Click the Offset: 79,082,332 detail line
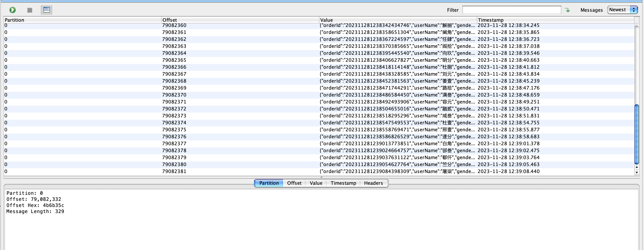Screen dimensions: 644x250 [34, 199]
